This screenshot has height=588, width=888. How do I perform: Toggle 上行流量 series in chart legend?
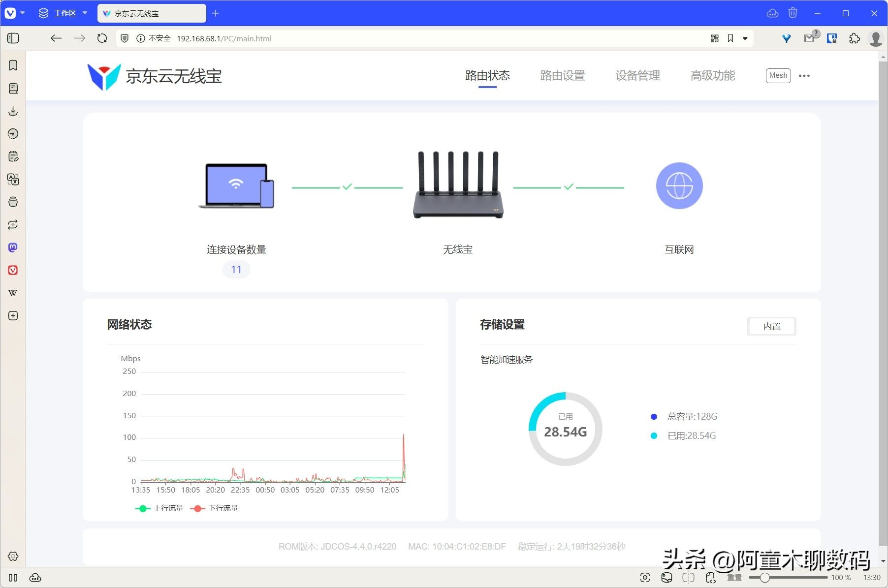pos(159,508)
